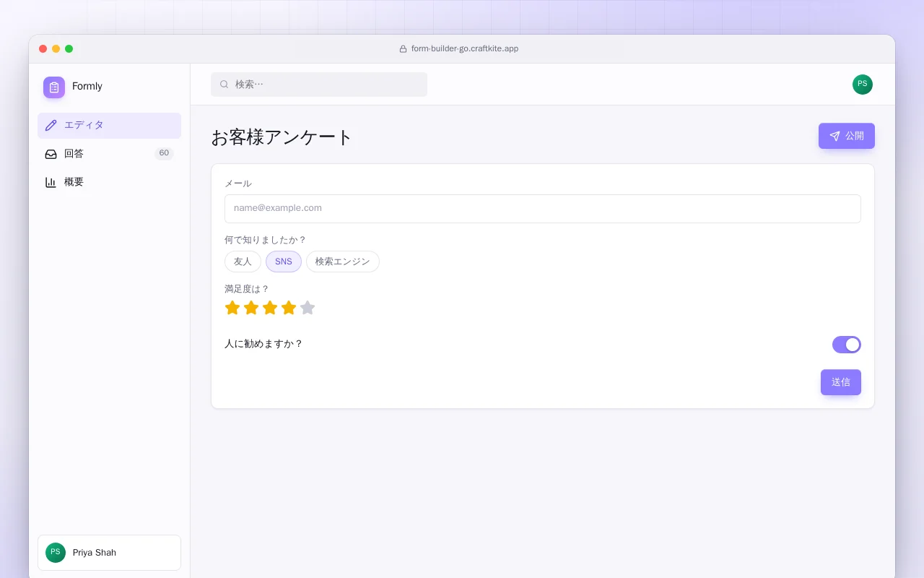Click the lock icon in address bar

[x=404, y=49]
